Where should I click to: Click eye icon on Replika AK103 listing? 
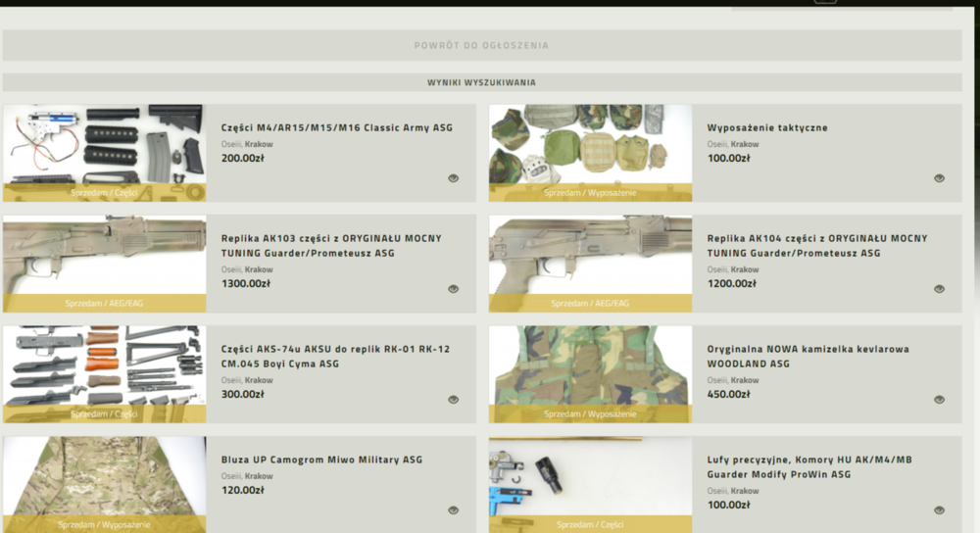pyautogui.click(x=453, y=289)
